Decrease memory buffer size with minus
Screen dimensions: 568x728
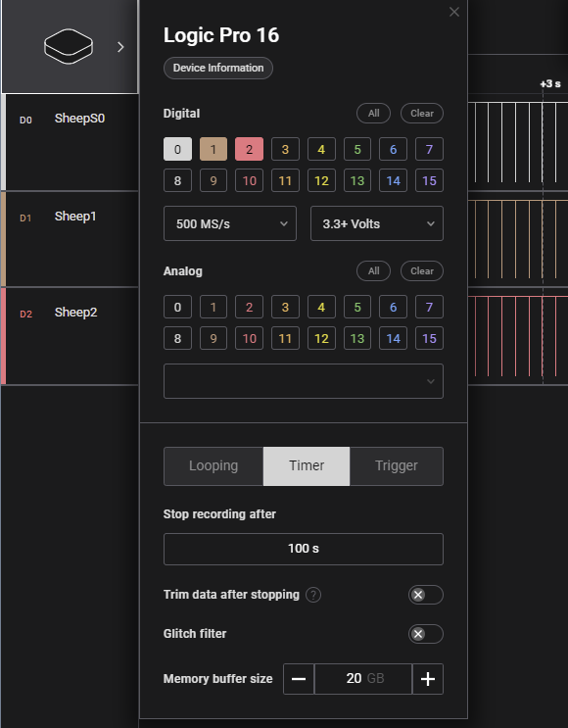299,679
